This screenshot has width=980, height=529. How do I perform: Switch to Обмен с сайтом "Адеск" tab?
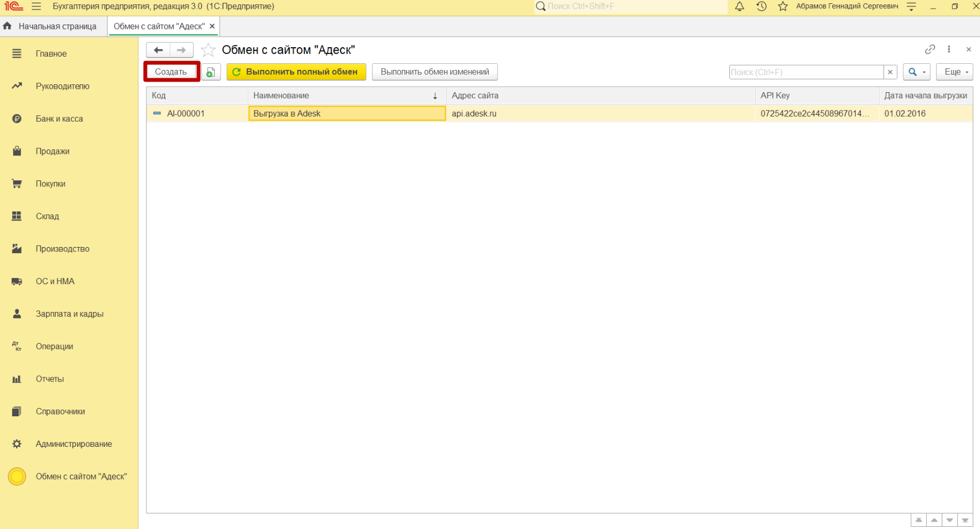159,26
